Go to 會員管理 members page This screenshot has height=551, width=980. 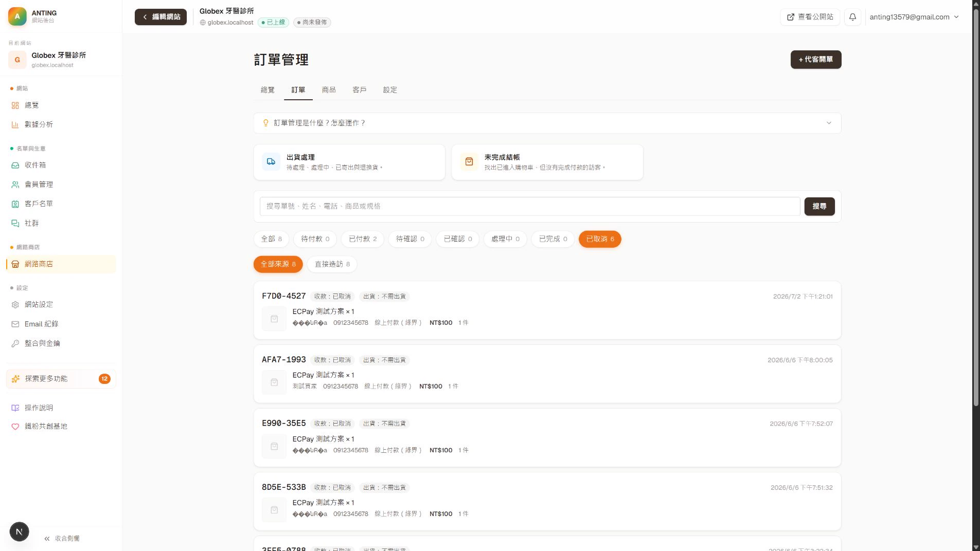pos(61,185)
